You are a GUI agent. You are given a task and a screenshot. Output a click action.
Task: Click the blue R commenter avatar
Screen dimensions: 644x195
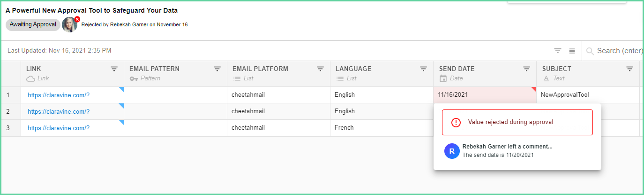coord(452,151)
